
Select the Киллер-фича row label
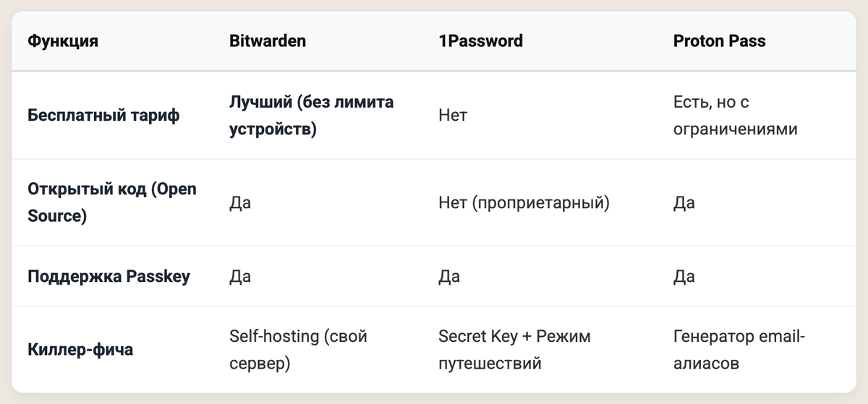click(x=80, y=351)
